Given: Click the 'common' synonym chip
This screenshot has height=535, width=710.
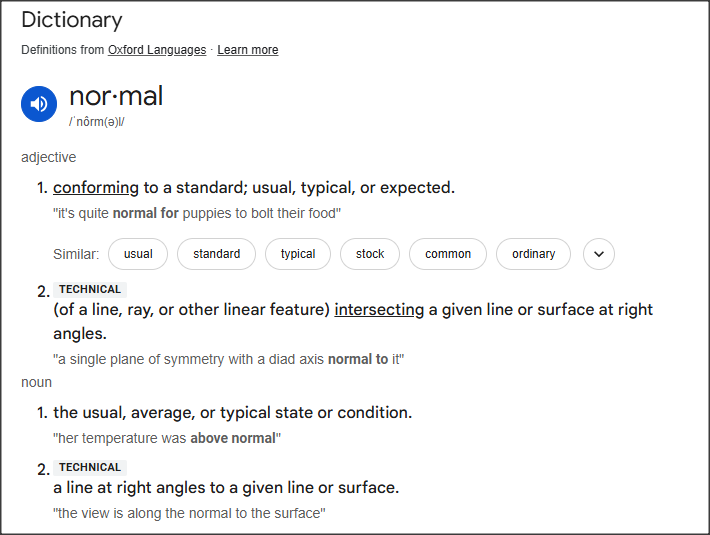Looking at the screenshot, I should click(x=448, y=254).
